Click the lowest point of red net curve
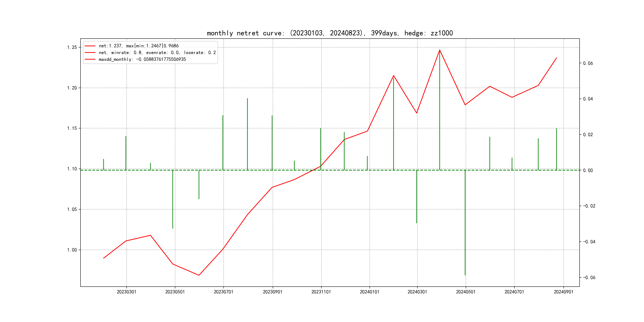The height and width of the screenshot is (322, 644). [199, 275]
